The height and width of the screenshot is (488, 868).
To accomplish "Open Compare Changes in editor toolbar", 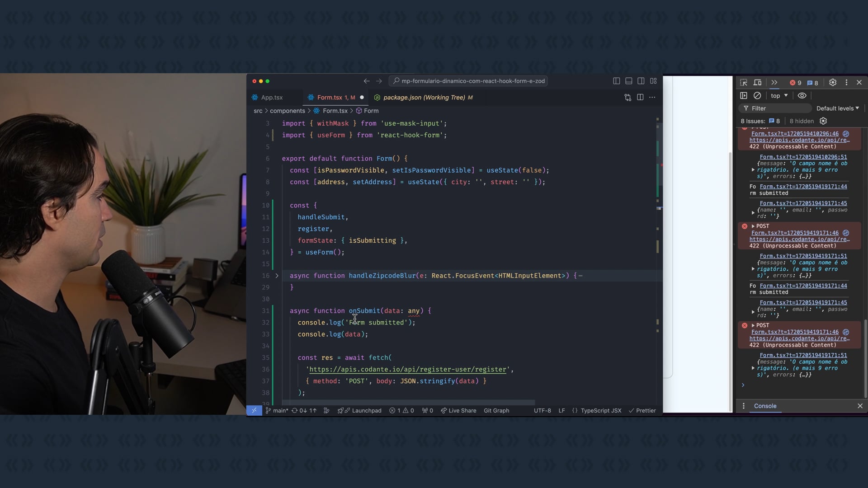I will tap(627, 98).
